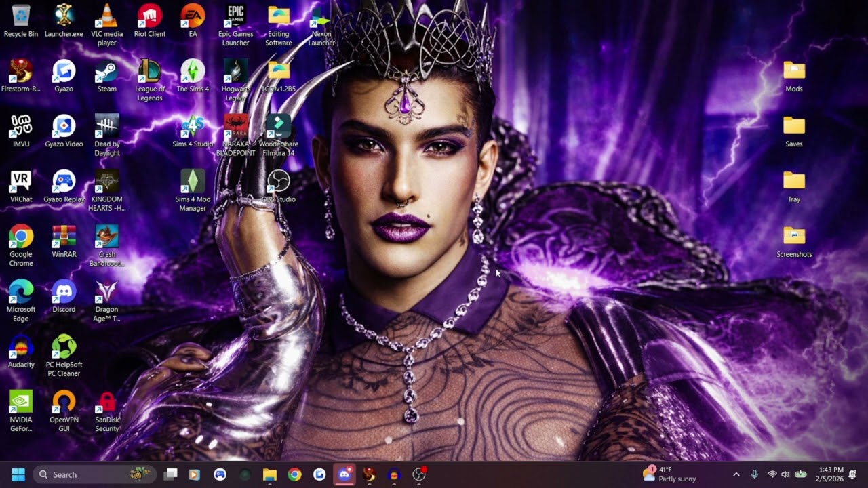Image resolution: width=868 pixels, height=488 pixels.
Task: Open File Explorer from the taskbar
Action: point(269,474)
